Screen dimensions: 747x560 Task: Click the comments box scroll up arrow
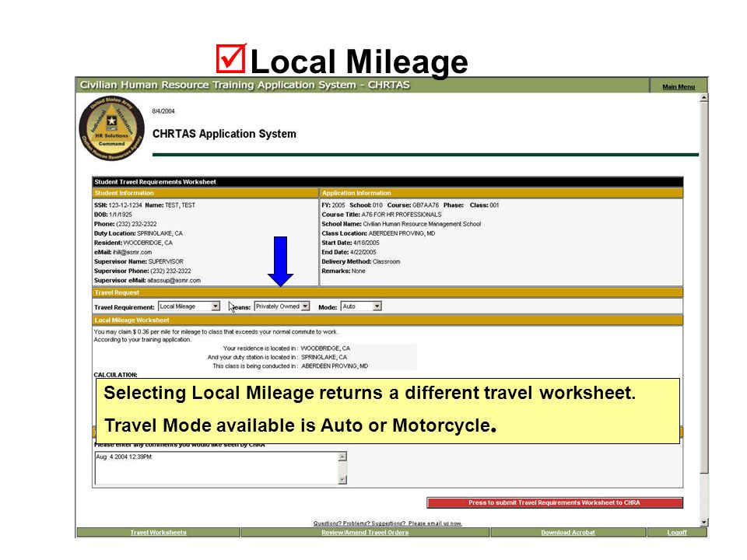pyautogui.click(x=342, y=457)
